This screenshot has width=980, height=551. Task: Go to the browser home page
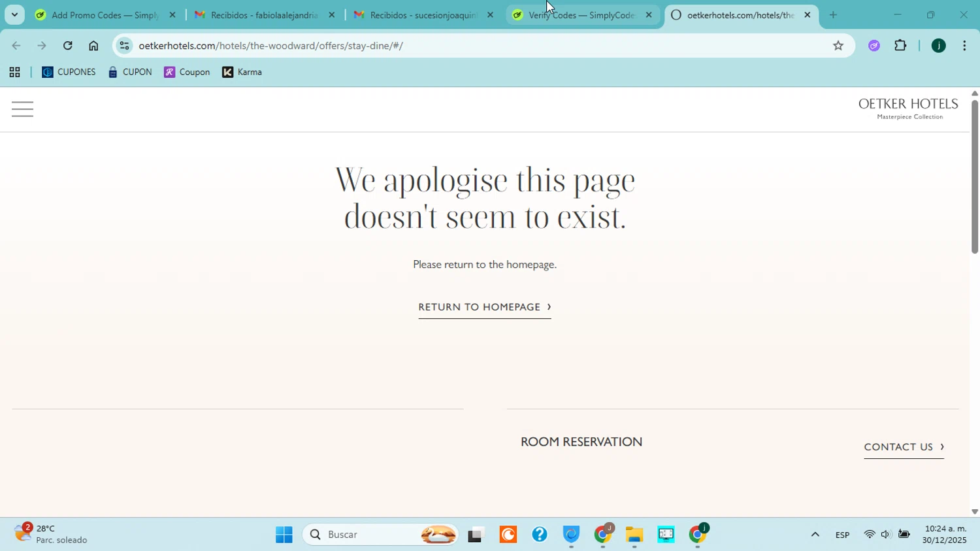(93, 46)
